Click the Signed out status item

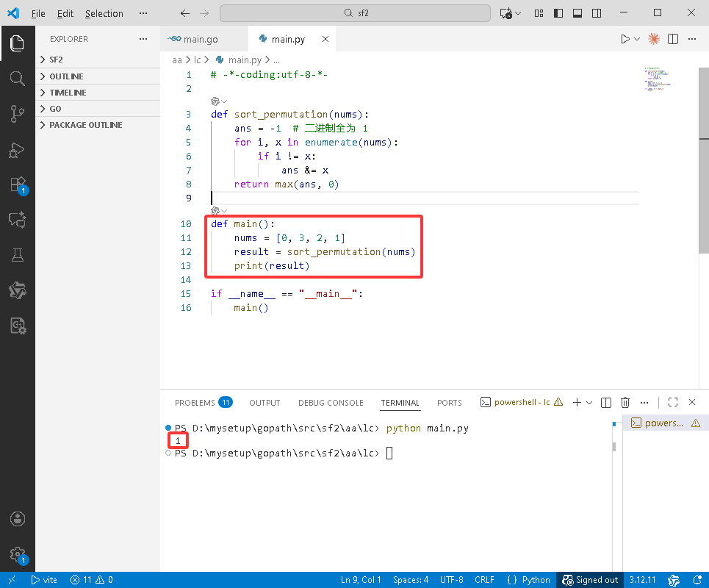pyautogui.click(x=590, y=580)
